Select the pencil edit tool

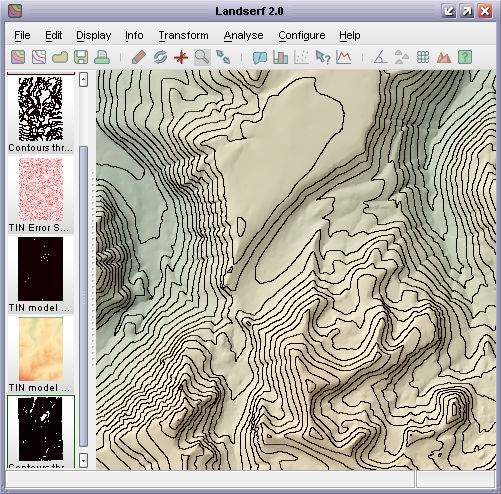[139, 57]
